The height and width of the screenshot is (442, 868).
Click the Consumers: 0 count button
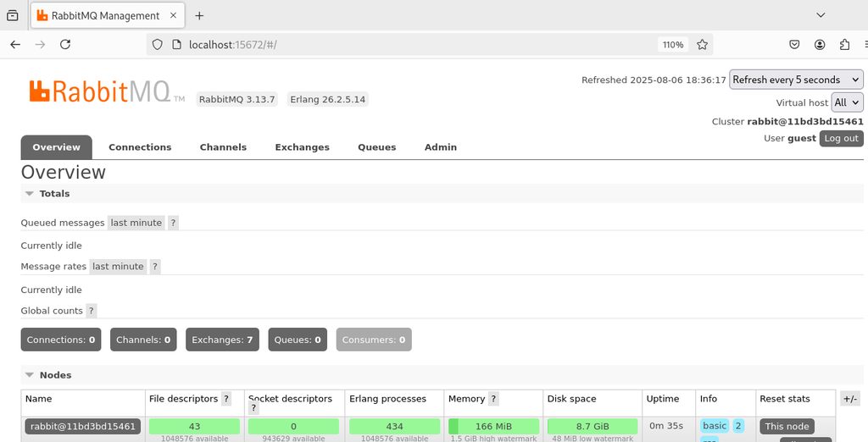click(374, 340)
